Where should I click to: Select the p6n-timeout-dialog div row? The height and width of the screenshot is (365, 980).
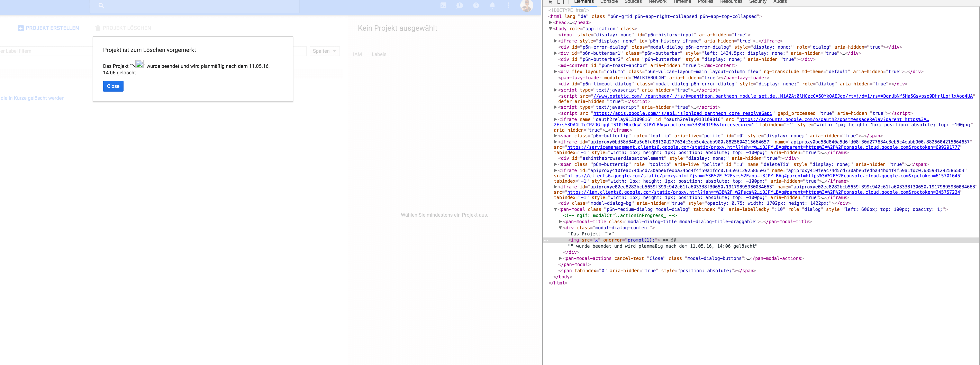point(732,84)
